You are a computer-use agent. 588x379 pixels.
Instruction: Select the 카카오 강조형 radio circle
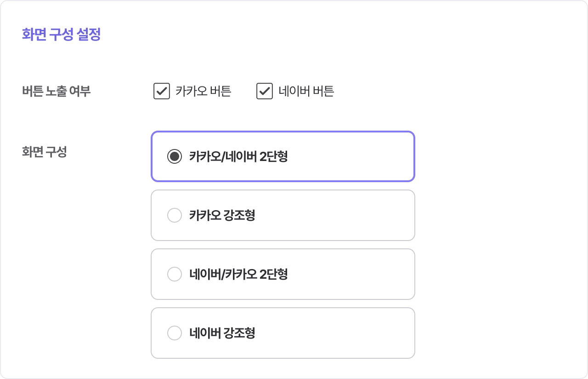(175, 215)
